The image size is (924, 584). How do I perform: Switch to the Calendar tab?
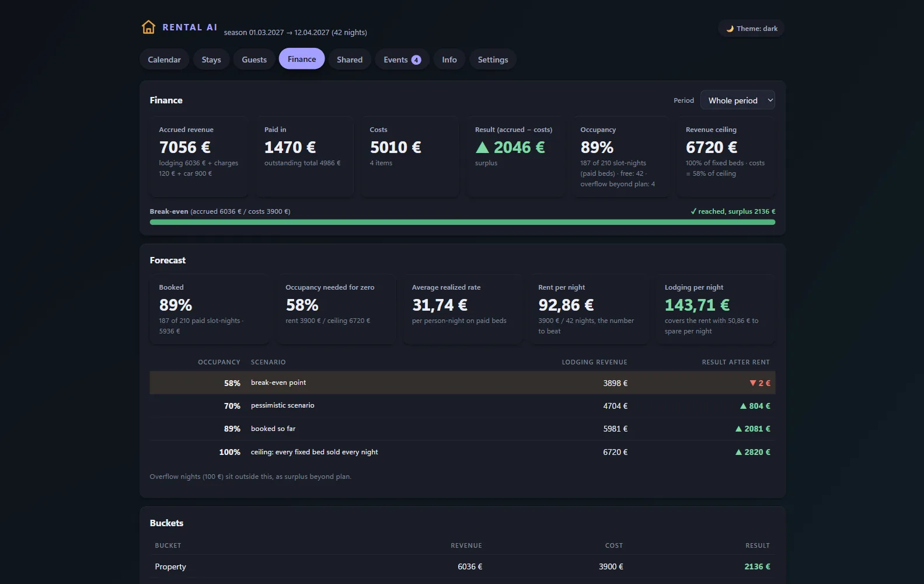(164, 60)
